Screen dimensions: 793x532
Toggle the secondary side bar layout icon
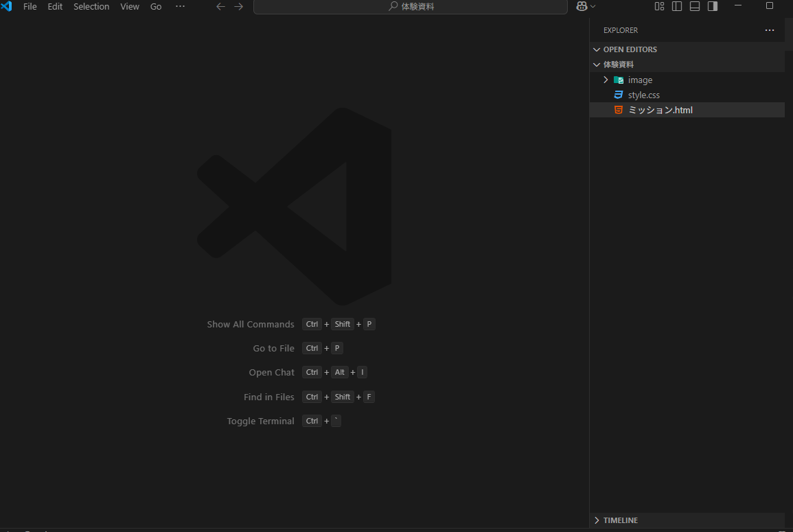click(713, 6)
